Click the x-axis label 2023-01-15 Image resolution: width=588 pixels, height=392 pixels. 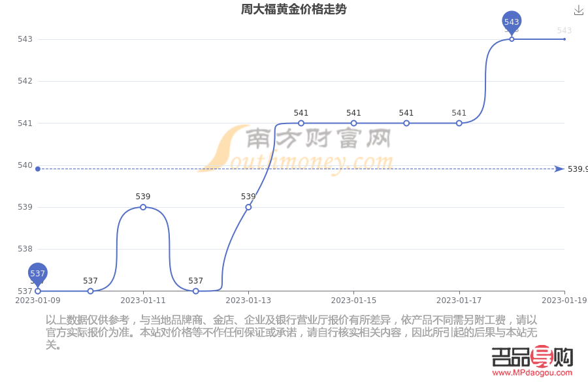353,301
